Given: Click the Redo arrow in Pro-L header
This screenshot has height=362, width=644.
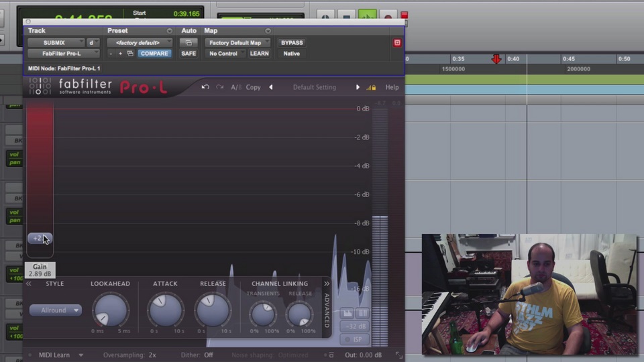Looking at the screenshot, I should [x=220, y=87].
